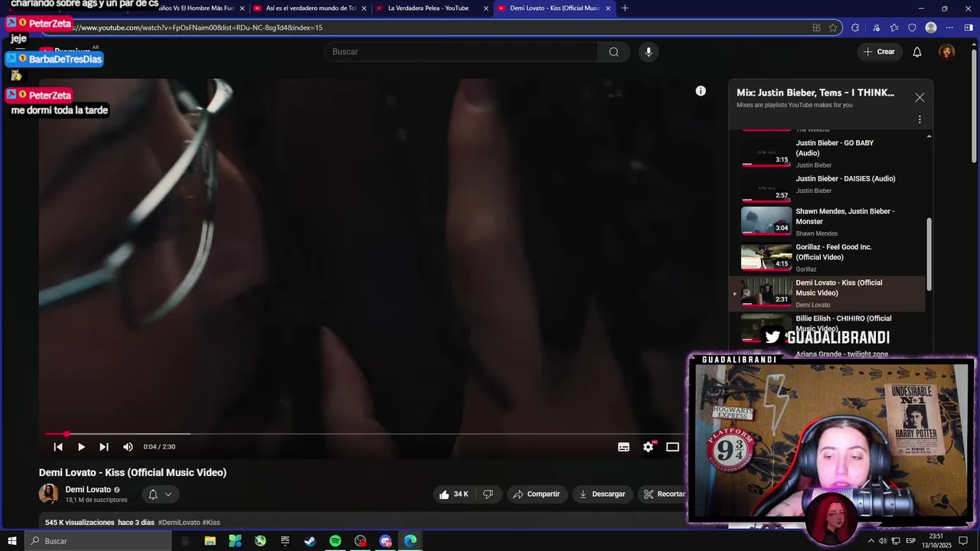Show hidden system tray icons chevron
Screen dimensions: 980x551
871,541
